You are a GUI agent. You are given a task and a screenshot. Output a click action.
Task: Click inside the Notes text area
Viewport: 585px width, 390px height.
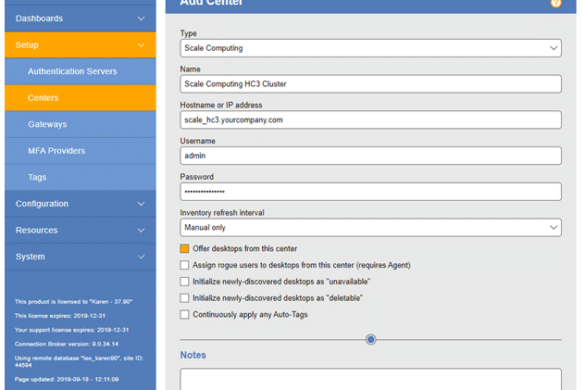pos(370,380)
